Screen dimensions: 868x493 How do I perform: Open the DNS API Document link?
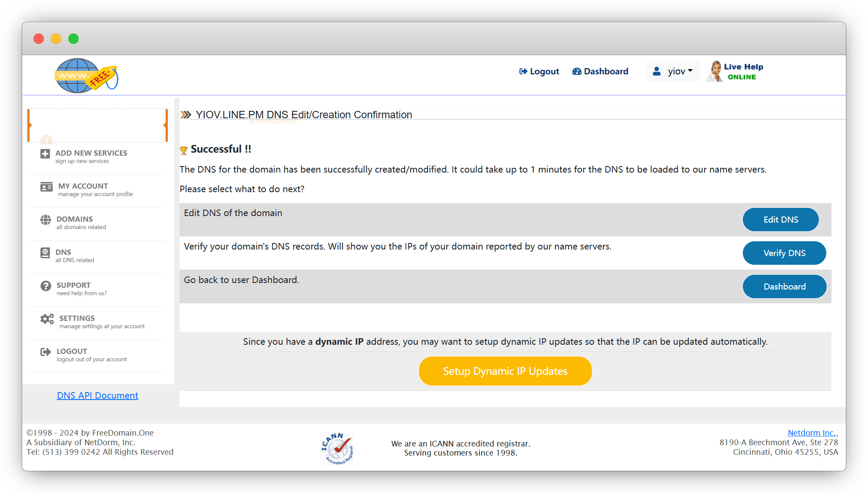[97, 396]
